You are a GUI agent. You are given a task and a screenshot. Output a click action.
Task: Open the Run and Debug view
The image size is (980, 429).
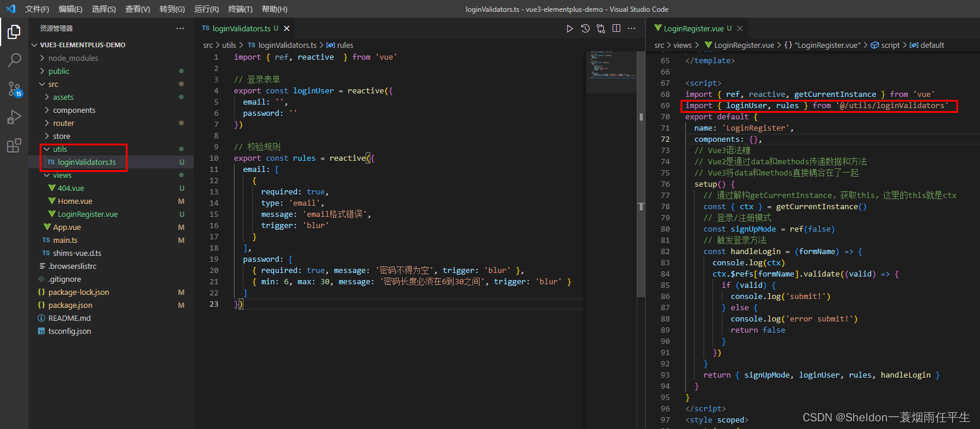14,117
